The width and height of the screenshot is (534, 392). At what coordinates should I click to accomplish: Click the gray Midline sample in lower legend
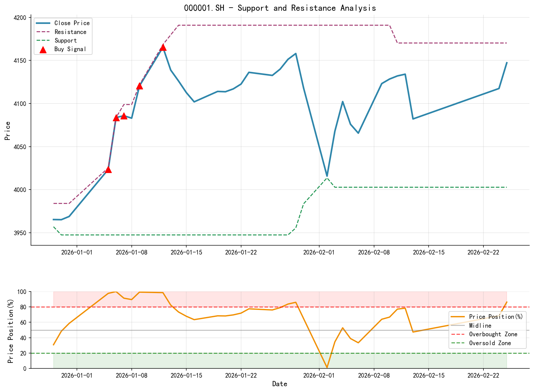[x=458, y=326]
